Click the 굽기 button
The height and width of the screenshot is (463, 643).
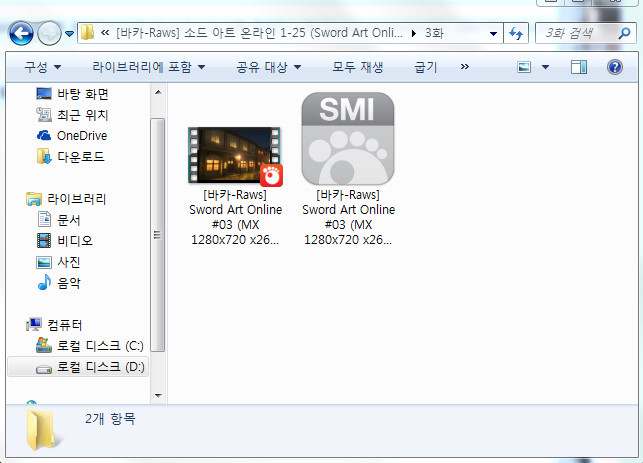(426, 67)
